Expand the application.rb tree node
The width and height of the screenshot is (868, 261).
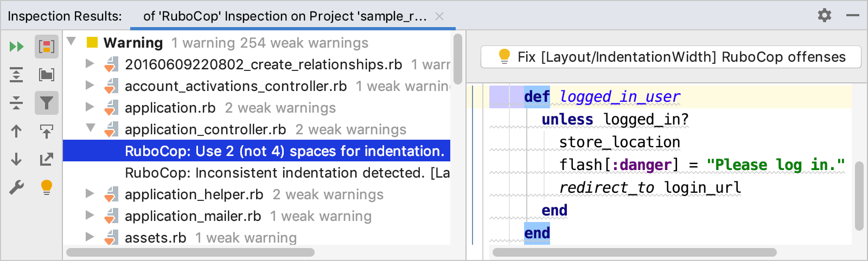point(90,107)
